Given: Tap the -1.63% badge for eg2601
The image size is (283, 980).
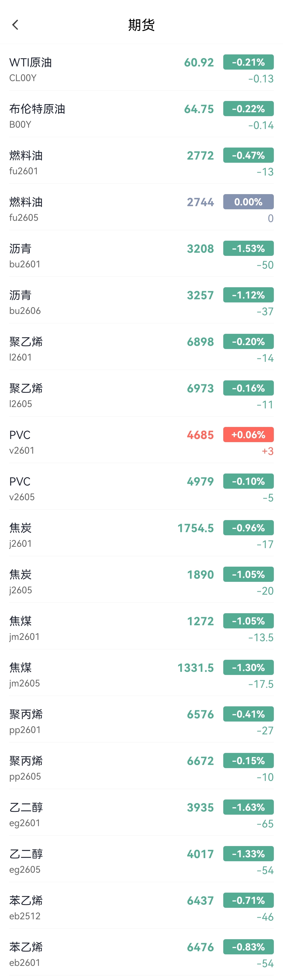Looking at the screenshot, I should tap(248, 807).
